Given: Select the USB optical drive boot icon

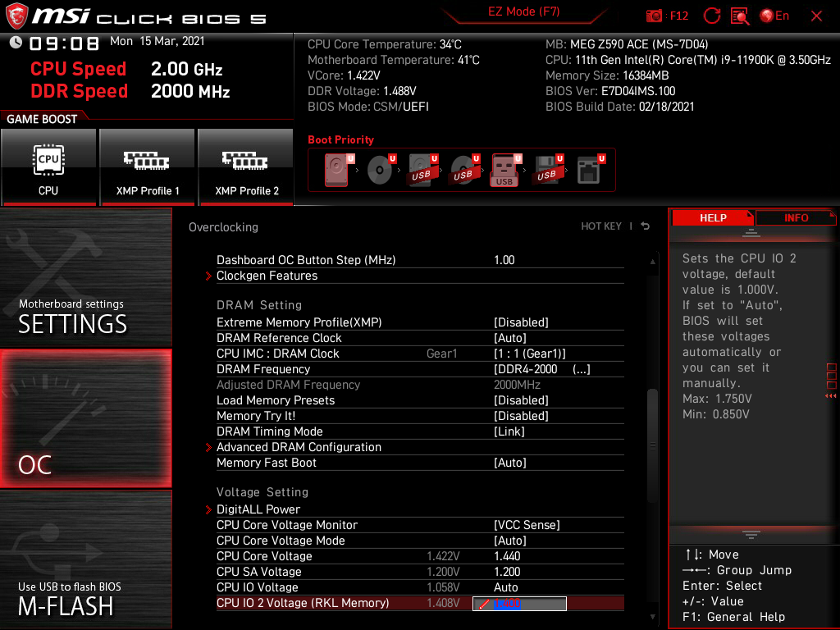Looking at the screenshot, I should coord(465,170).
